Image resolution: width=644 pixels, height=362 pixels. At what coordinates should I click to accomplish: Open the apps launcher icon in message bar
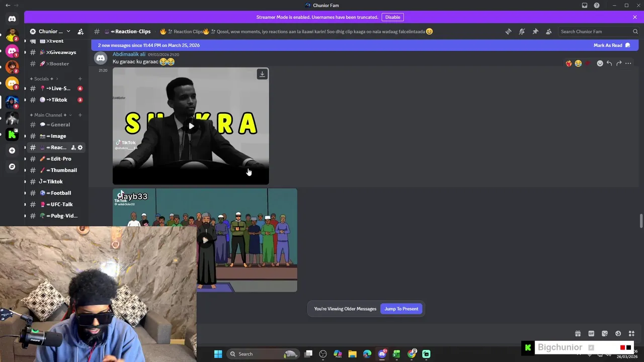(x=631, y=333)
